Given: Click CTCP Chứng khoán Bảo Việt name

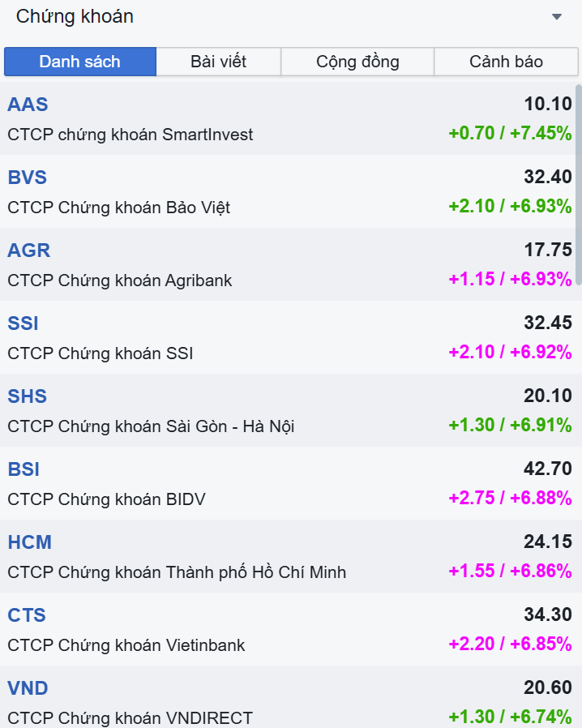Looking at the screenshot, I should tap(118, 208).
